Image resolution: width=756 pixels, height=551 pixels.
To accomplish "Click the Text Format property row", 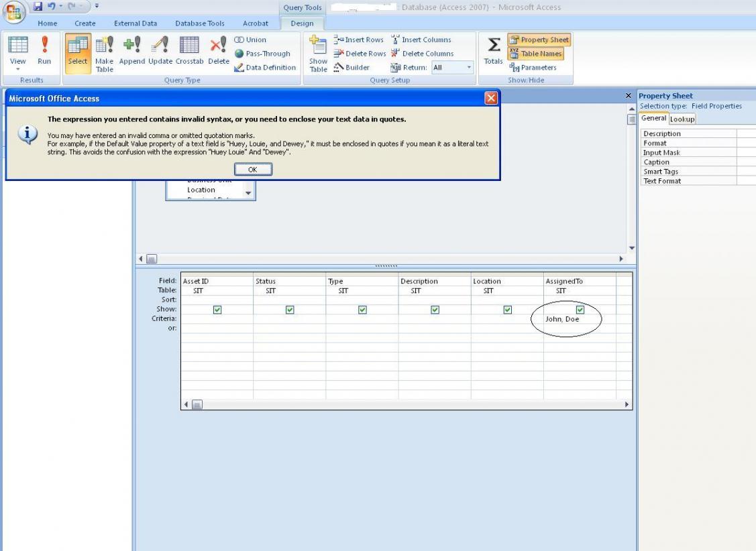I will [698, 181].
